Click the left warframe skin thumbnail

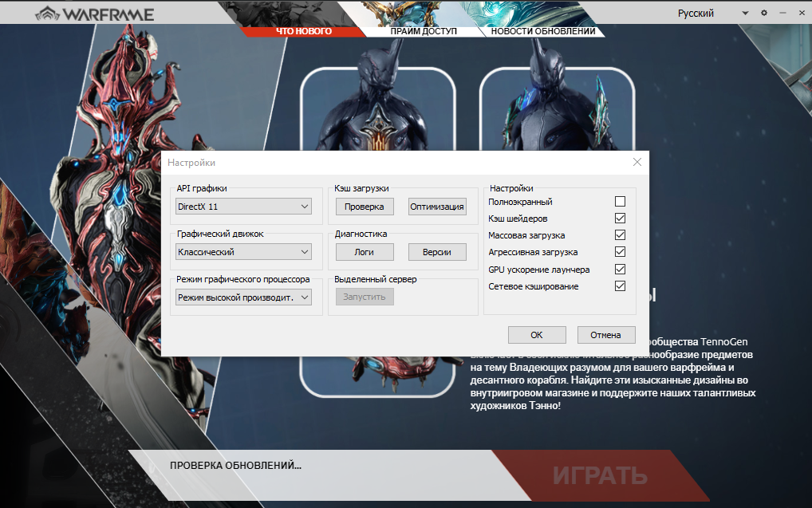[x=378, y=108]
